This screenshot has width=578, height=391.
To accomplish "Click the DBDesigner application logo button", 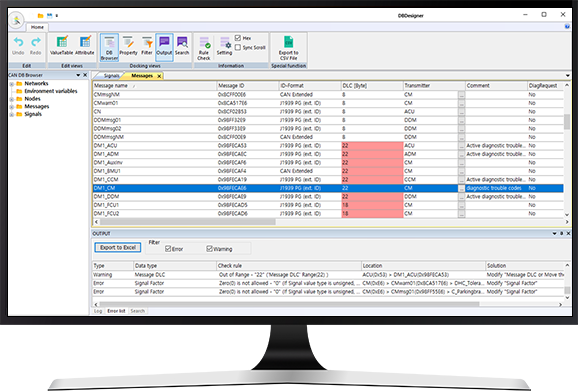I will 16,20.
